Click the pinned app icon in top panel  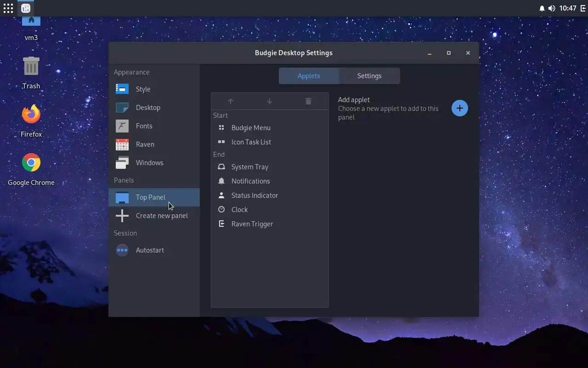click(x=26, y=8)
